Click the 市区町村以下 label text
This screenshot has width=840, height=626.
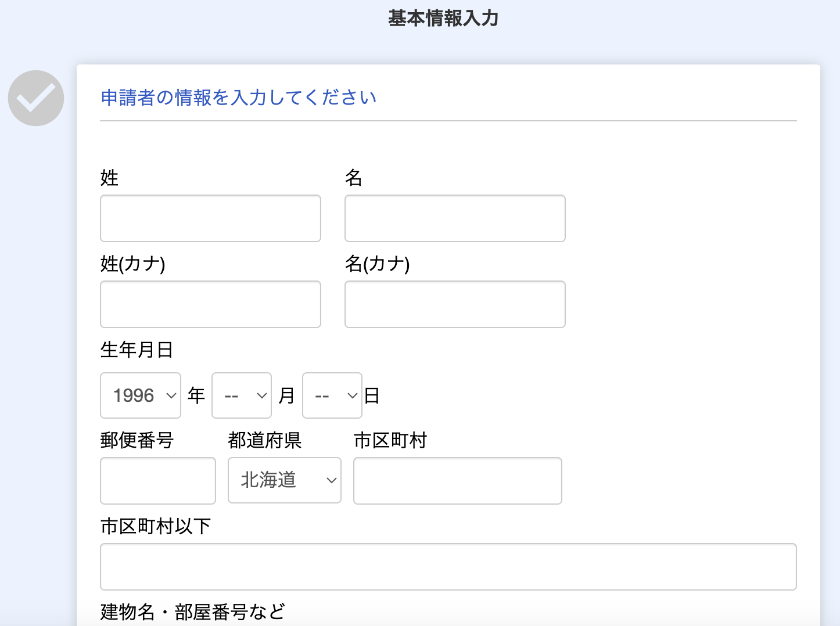[156, 526]
